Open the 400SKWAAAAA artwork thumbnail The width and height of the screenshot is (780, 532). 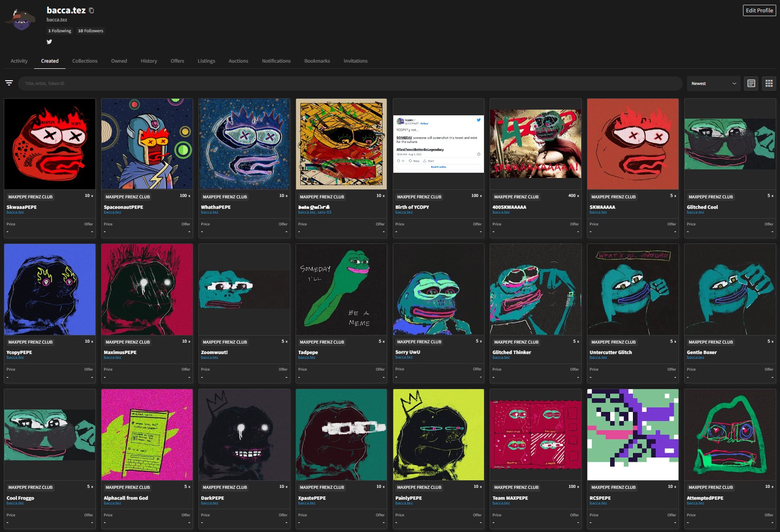536,144
